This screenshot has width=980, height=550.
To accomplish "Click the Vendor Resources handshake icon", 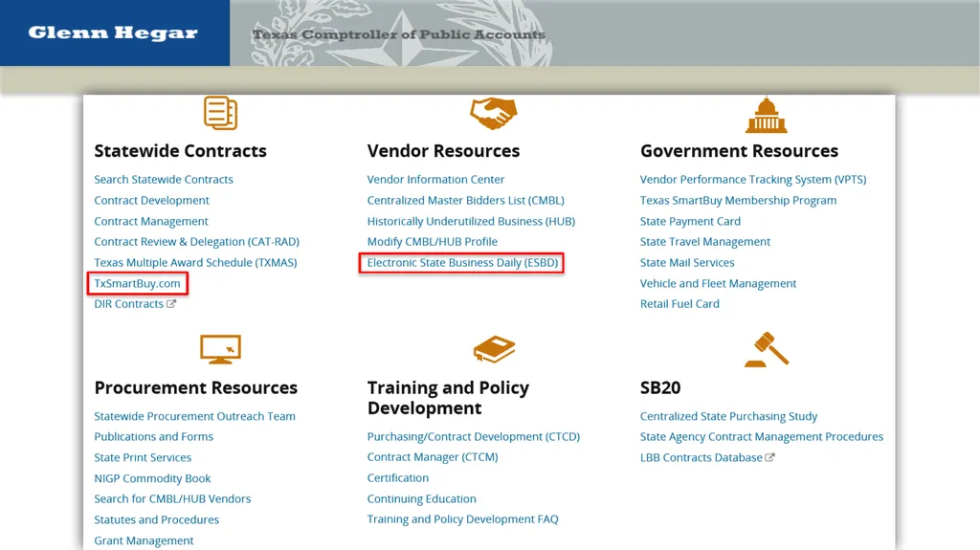I will click(x=494, y=113).
